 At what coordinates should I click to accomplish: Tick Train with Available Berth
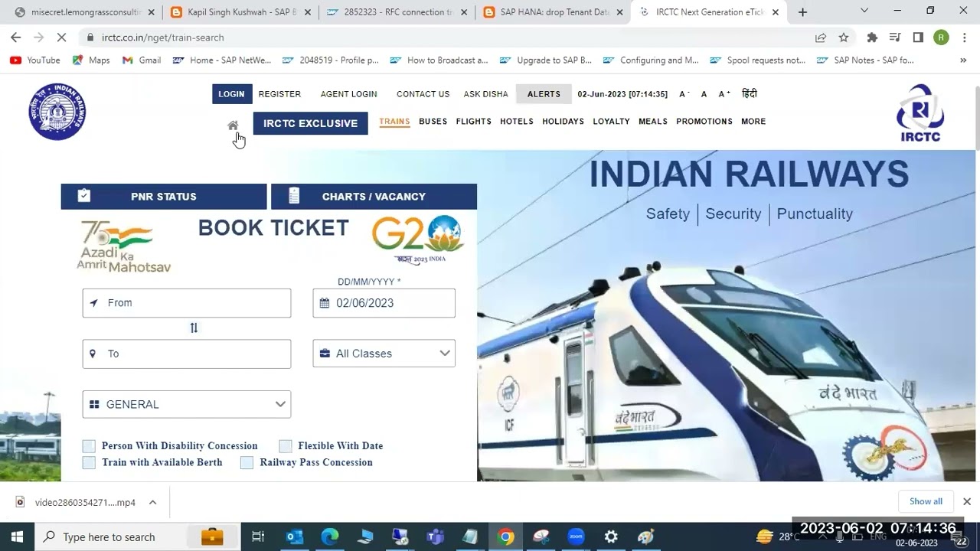(89, 462)
